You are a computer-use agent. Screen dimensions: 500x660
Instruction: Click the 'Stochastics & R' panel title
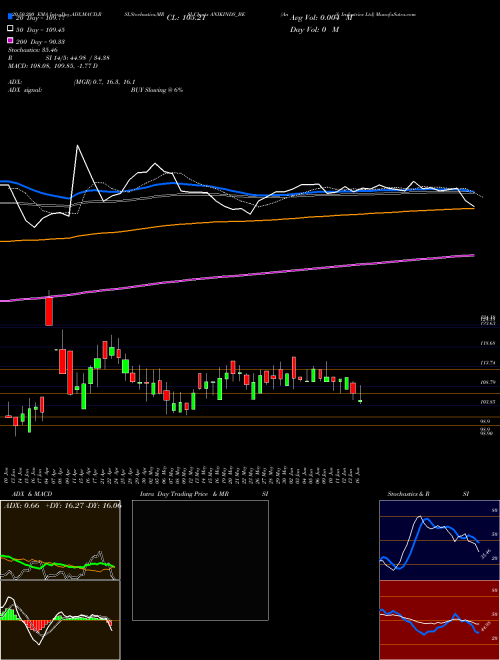(x=409, y=494)
